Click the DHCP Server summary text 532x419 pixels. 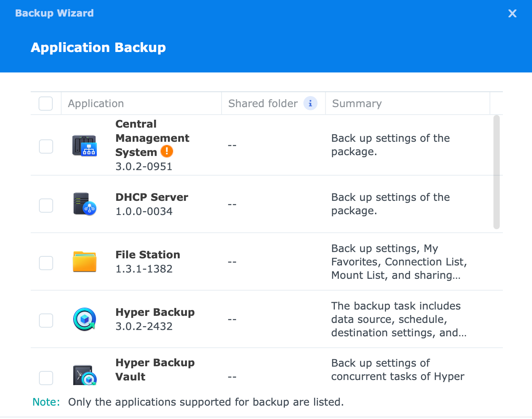tap(390, 204)
